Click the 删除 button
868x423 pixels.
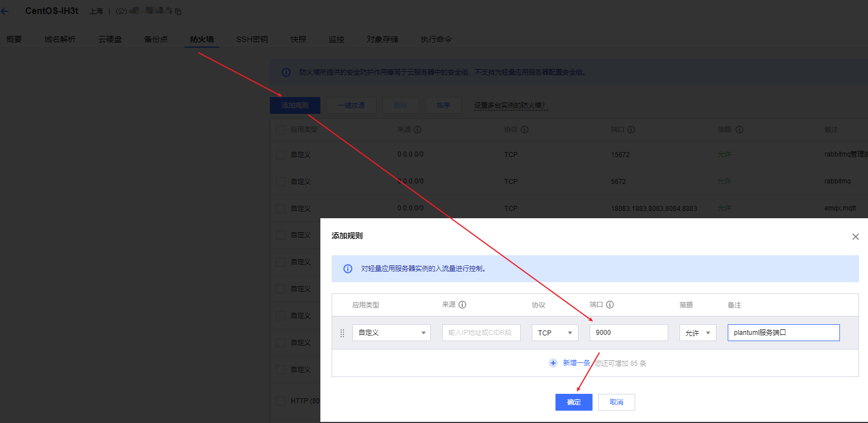tap(401, 105)
